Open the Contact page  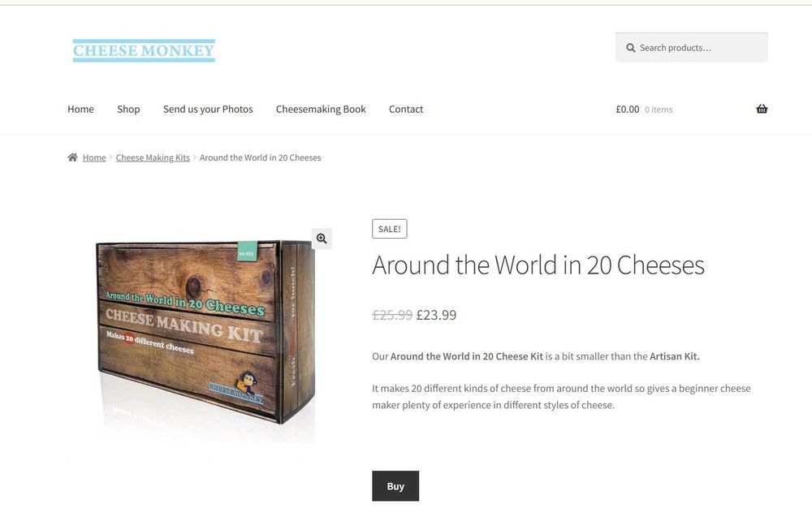pos(406,110)
